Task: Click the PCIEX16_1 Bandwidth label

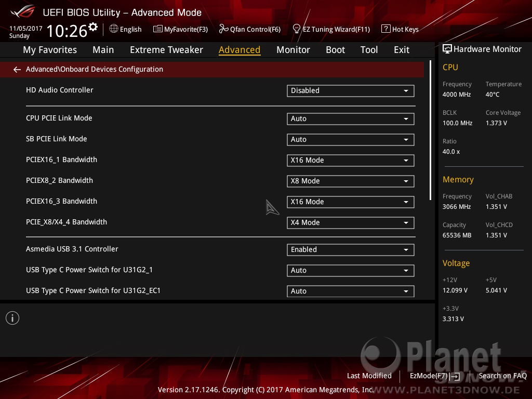Action: coord(61,160)
